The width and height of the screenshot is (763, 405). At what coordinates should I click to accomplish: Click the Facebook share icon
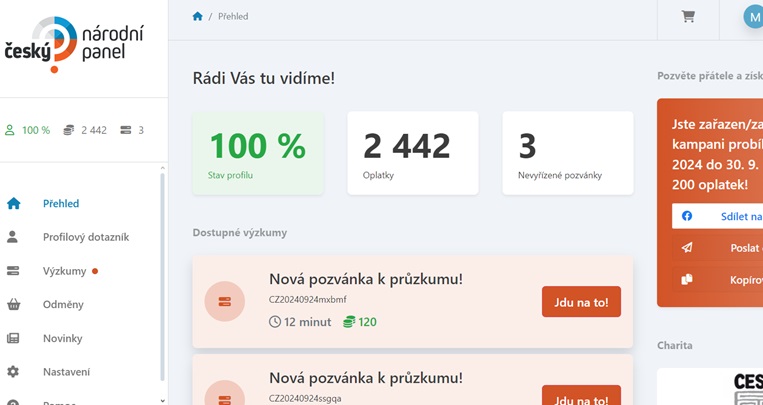pyautogui.click(x=687, y=216)
